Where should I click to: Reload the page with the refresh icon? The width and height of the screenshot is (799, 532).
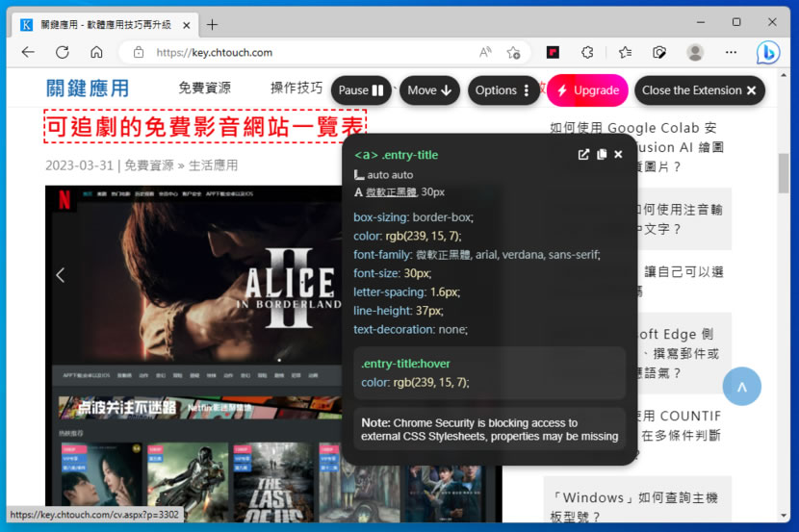(63, 52)
